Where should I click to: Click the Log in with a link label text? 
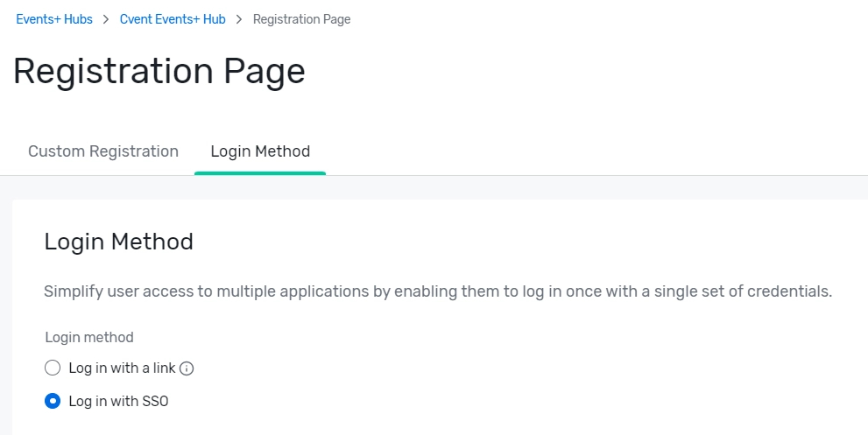[x=122, y=368]
